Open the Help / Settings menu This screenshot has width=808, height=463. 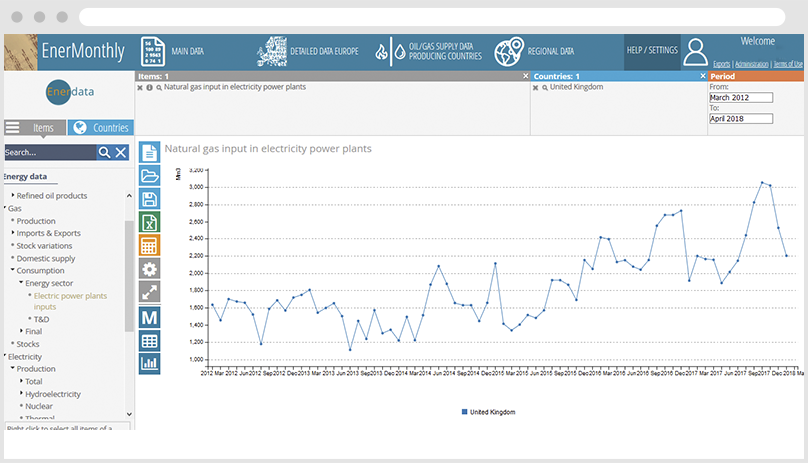coord(651,50)
